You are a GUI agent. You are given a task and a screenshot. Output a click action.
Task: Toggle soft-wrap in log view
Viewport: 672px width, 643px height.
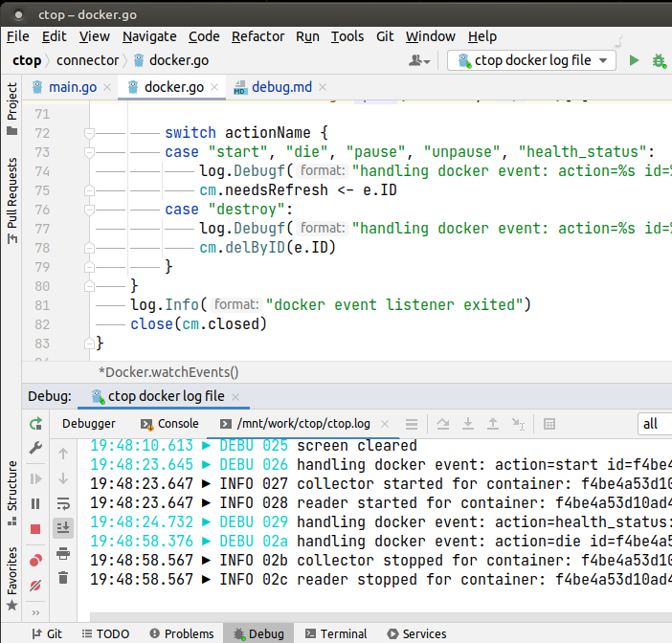coord(63,503)
